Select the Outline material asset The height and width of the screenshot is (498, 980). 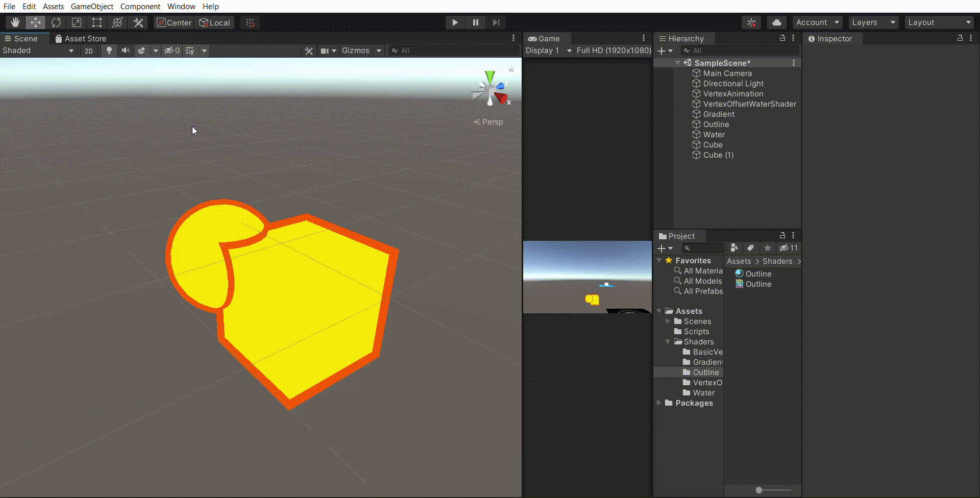(x=753, y=273)
